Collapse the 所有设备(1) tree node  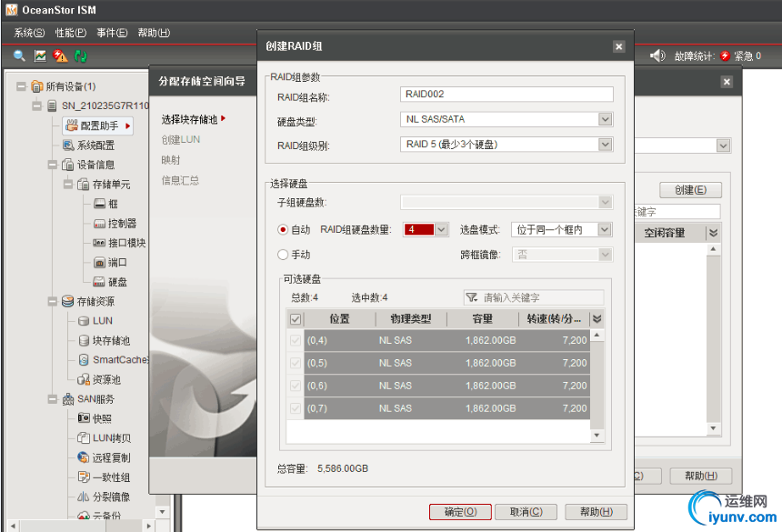tap(21, 86)
